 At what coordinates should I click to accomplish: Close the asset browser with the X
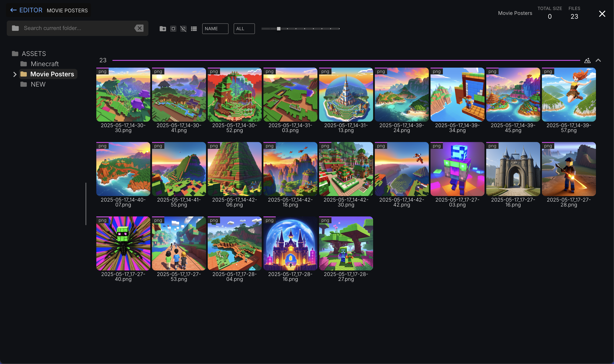[602, 14]
